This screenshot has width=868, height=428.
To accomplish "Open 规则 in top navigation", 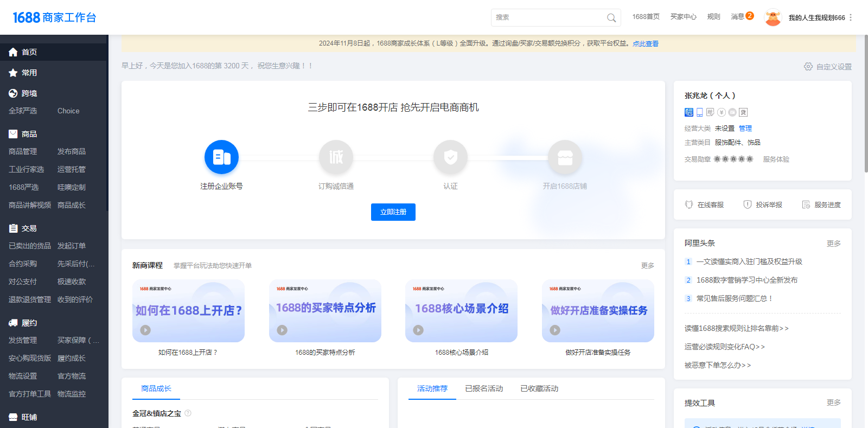I will 714,17.
